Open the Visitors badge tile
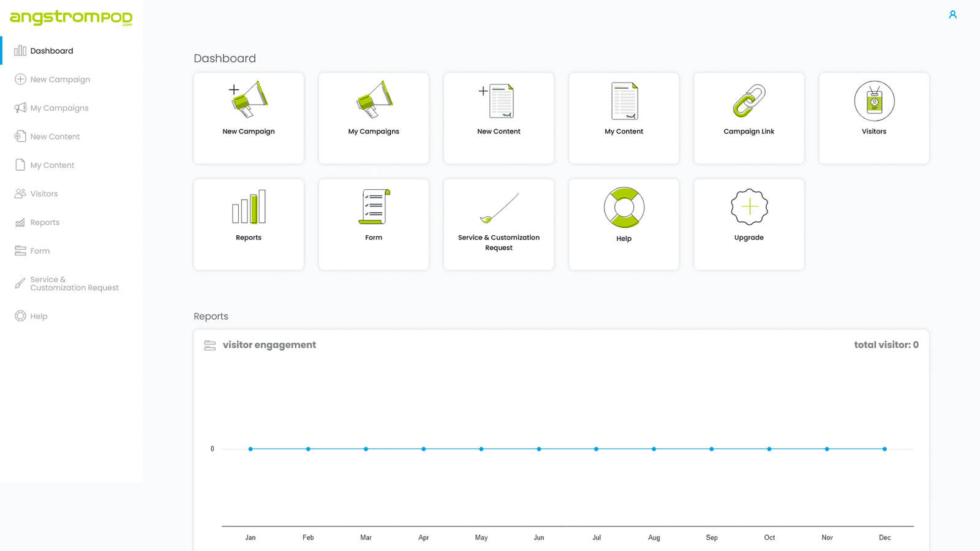Image resolution: width=980 pixels, height=551 pixels. [x=873, y=118]
